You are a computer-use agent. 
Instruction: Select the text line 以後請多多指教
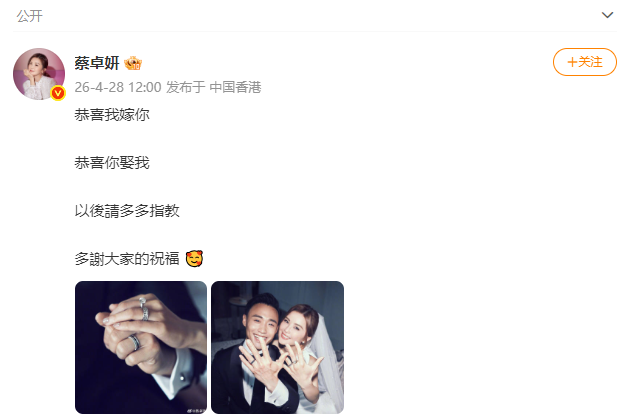127,211
